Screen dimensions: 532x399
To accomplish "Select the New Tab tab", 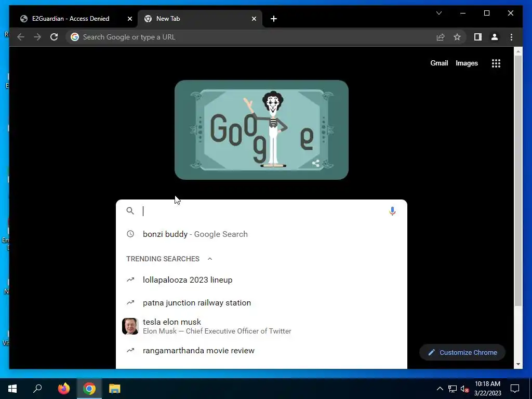I will (x=200, y=19).
